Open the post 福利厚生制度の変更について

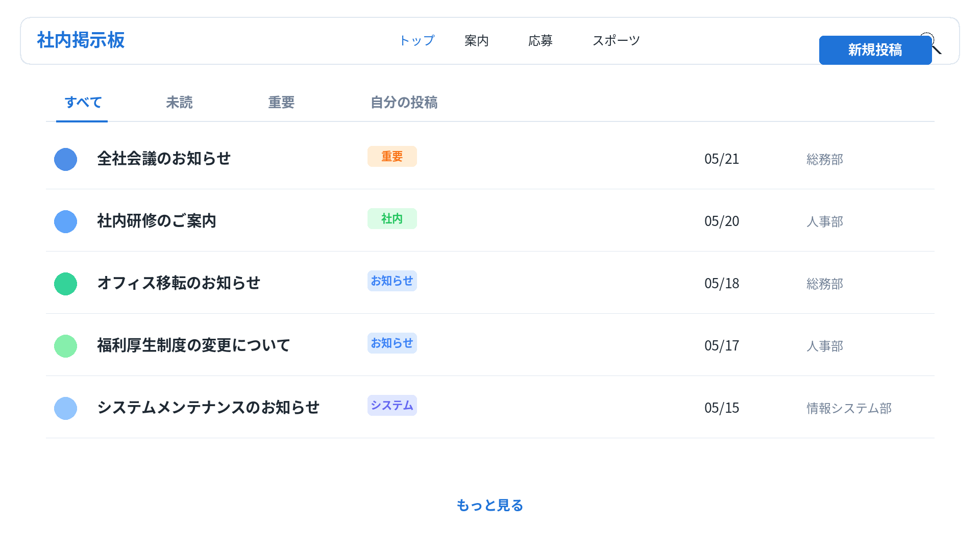pos(193,345)
